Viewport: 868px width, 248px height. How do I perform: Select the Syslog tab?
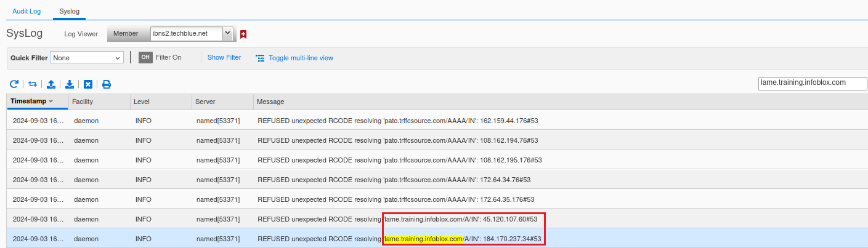[69, 11]
